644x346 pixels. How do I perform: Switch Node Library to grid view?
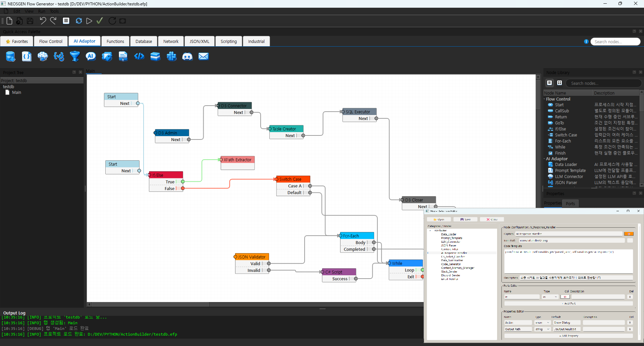[560, 83]
